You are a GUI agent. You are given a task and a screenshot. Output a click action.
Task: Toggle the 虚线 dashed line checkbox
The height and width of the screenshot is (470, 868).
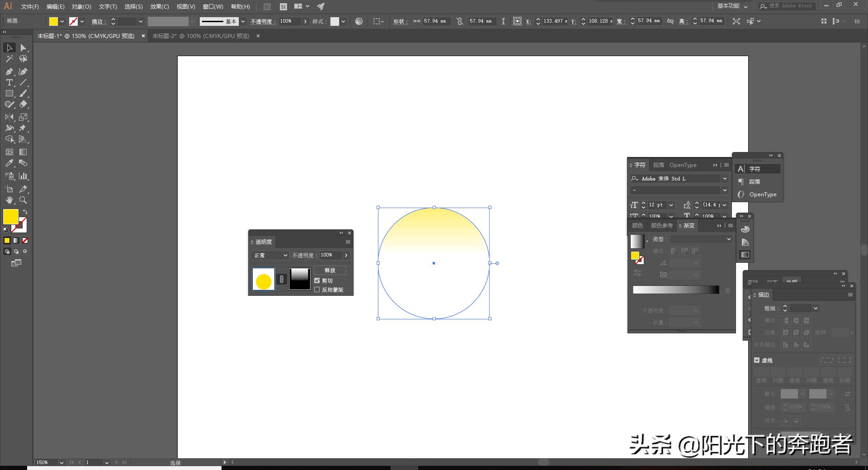tap(757, 361)
